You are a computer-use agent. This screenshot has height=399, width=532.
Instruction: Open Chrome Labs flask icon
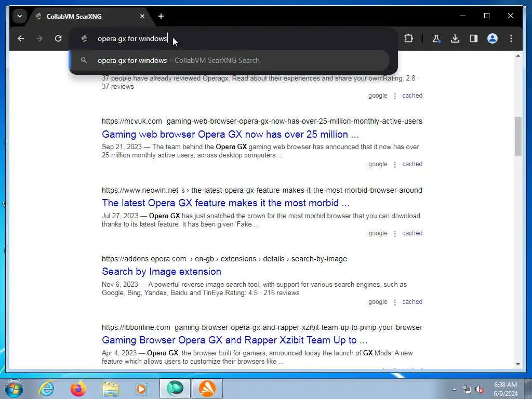point(436,38)
